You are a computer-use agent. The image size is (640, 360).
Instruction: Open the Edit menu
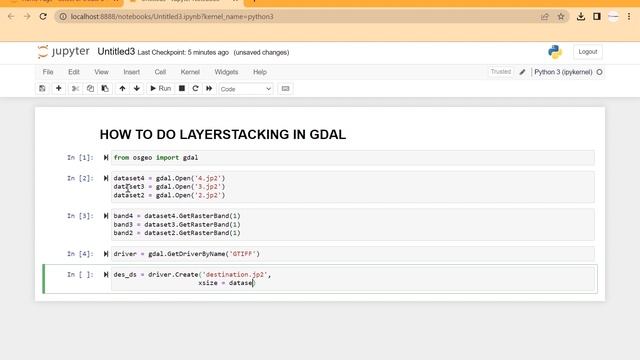pyautogui.click(x=74, y=72)
